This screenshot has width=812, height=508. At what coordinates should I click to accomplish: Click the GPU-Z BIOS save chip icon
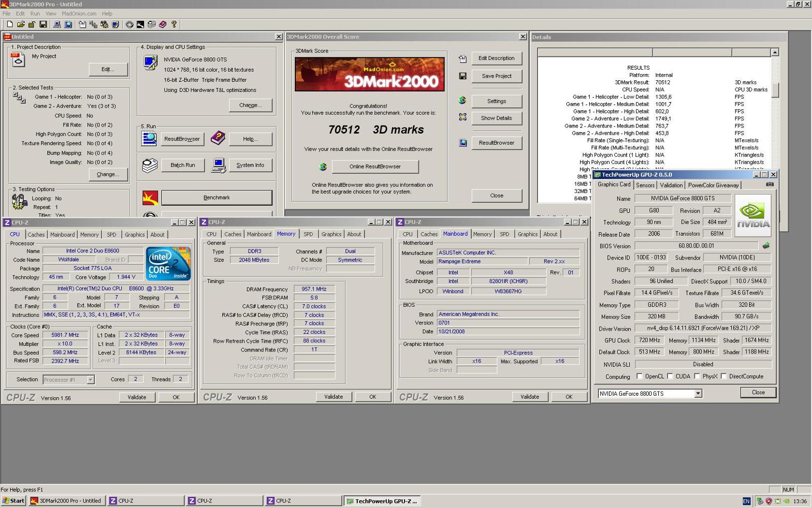coord(766,245)
